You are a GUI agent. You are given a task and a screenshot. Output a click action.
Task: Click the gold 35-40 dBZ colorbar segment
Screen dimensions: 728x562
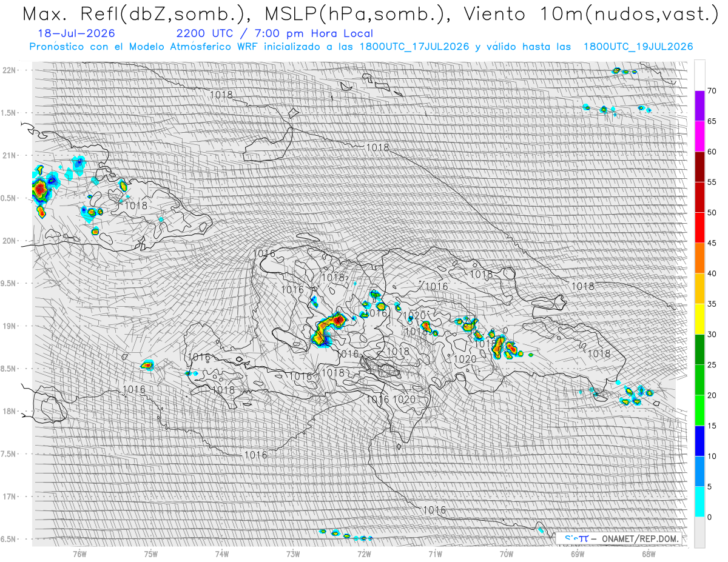[699, 289]
